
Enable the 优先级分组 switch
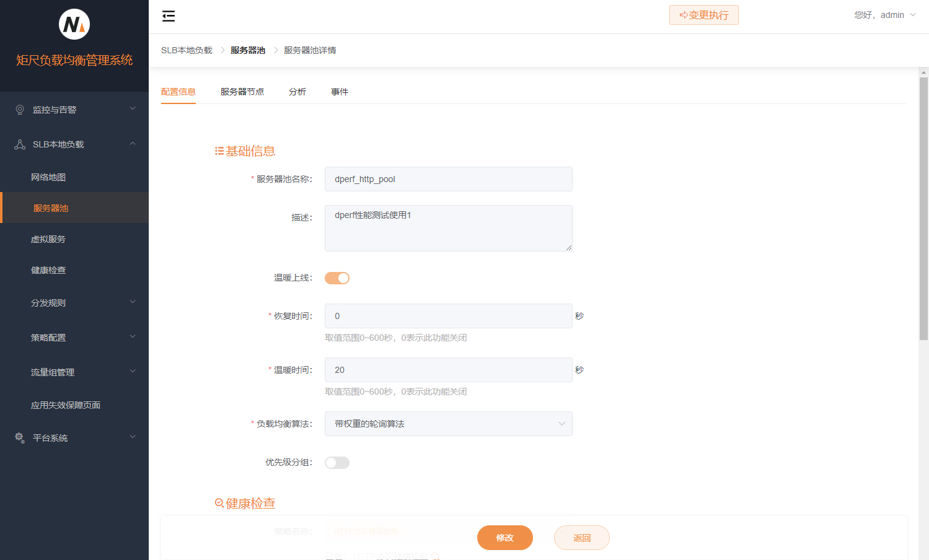tap(337, 463)
